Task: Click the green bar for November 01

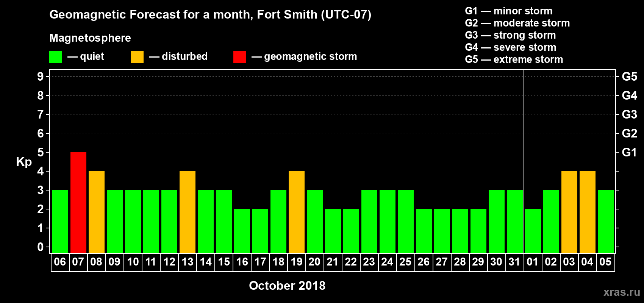Action: (533, 231)
